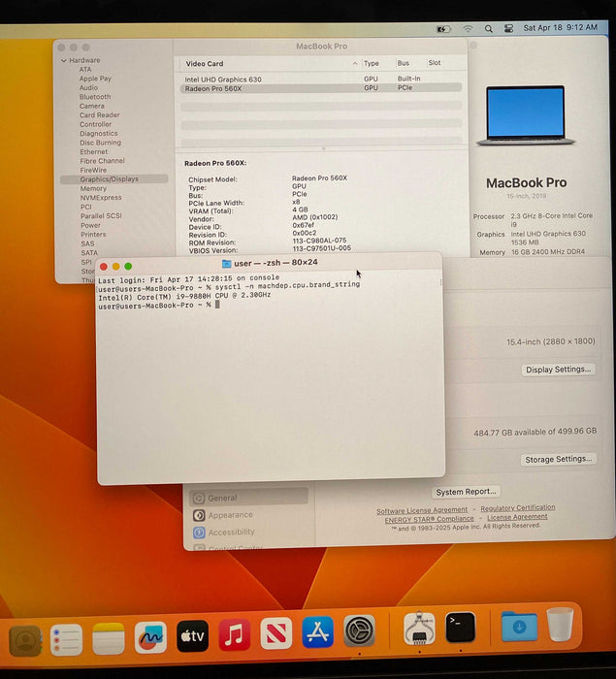Select NVMExpress in sidebar
This screenshot has height=679, width=616.
[x=101, y=198]
